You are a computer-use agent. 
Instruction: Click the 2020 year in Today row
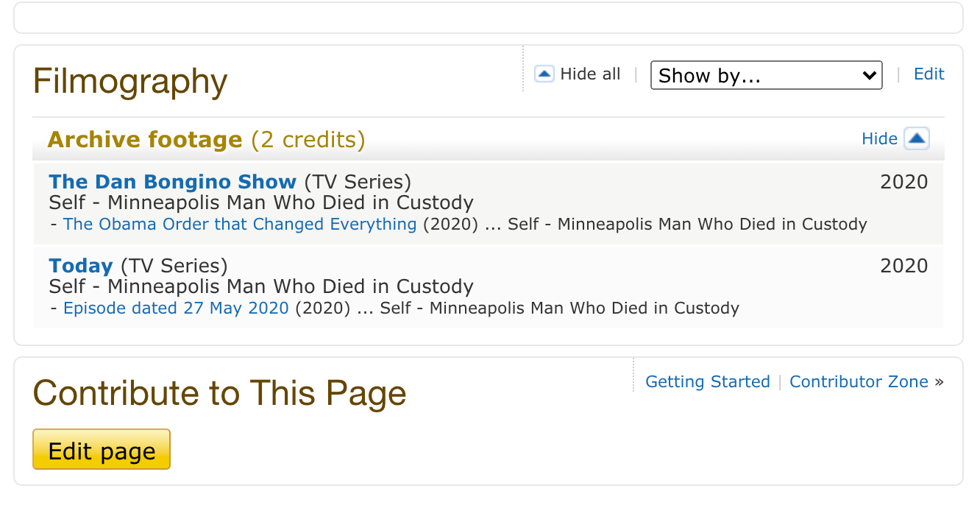(x=903, y=266)
